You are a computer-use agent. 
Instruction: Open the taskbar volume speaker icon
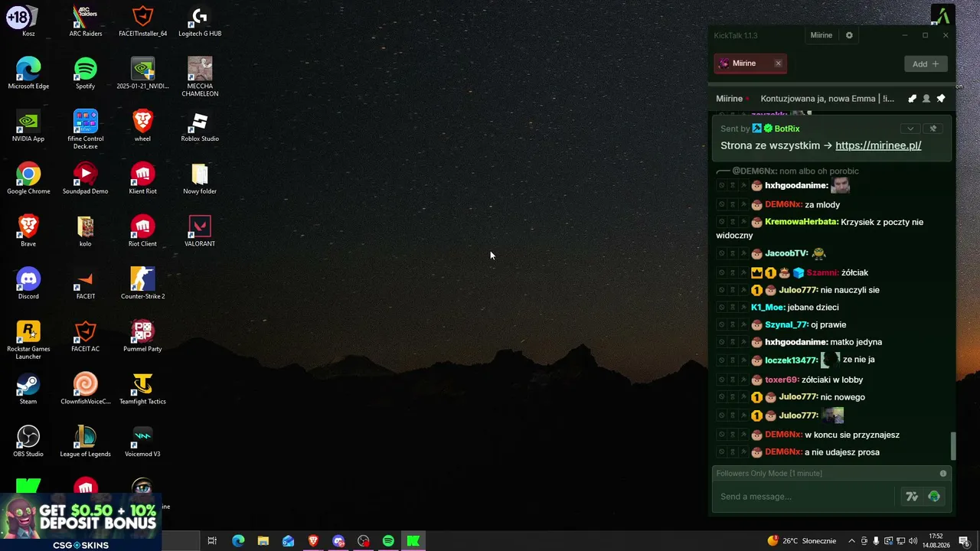point(913,541)
